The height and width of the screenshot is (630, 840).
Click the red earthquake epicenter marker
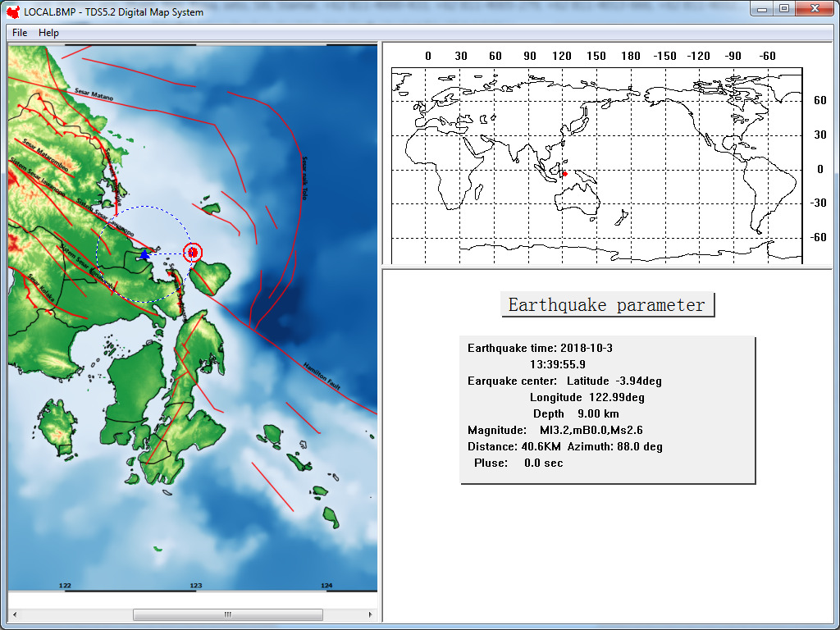pyautogui.click(x=193, y=253)
